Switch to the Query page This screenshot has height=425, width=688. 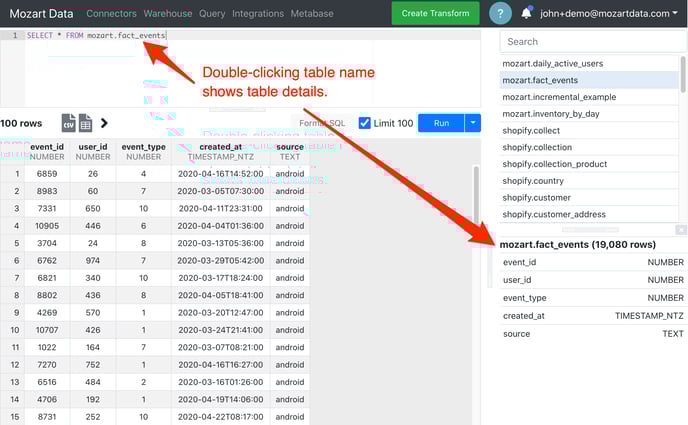point(212,14)
